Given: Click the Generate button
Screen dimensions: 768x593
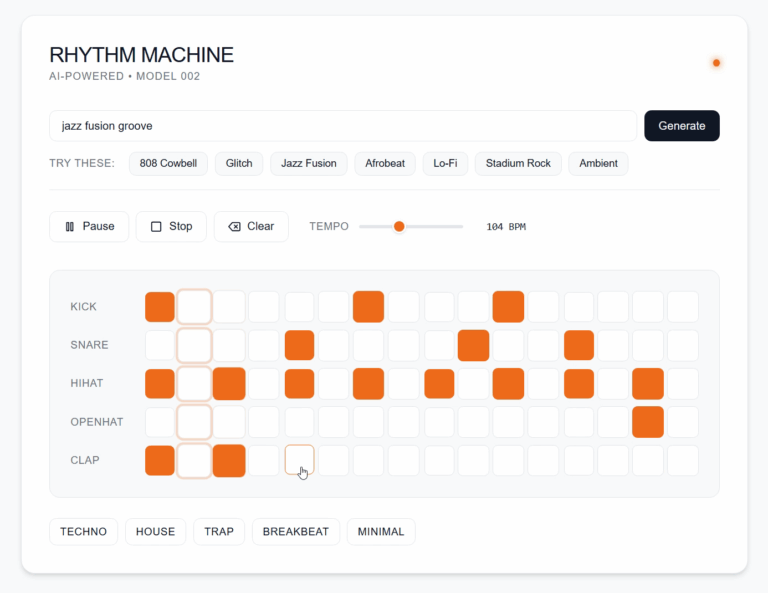Looking at the screenshot, I should (681, 126).
